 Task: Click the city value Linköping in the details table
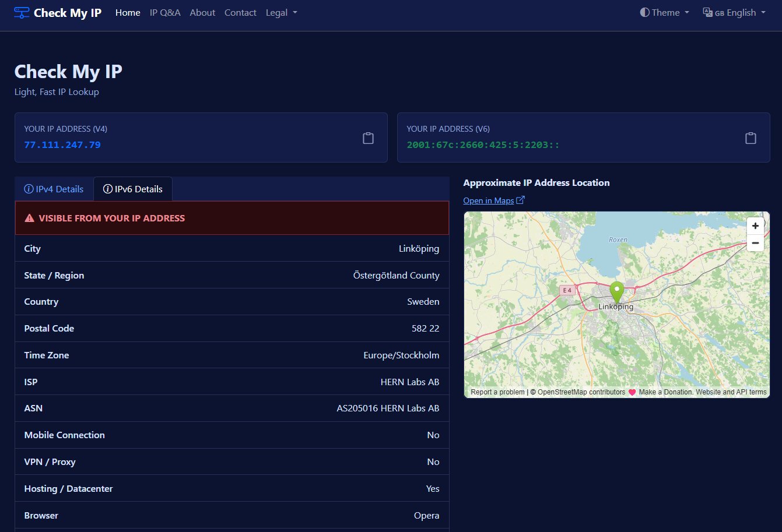[x=419, y=248]
